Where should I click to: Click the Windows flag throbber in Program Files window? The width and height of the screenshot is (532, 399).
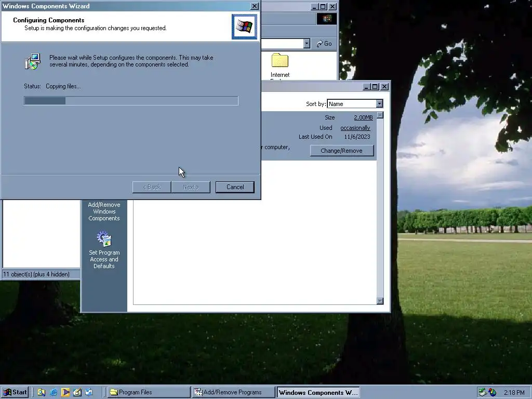327,19
